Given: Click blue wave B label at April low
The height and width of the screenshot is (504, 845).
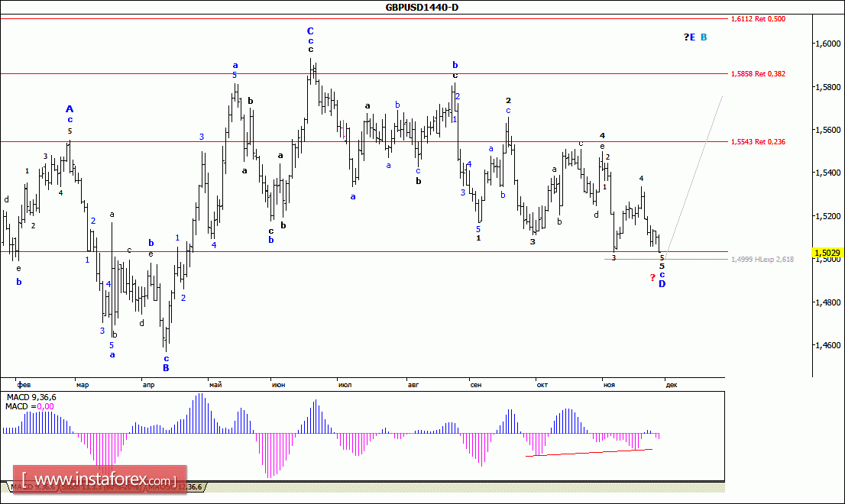Looking at the screenshot, I should [x=166, y=367].
